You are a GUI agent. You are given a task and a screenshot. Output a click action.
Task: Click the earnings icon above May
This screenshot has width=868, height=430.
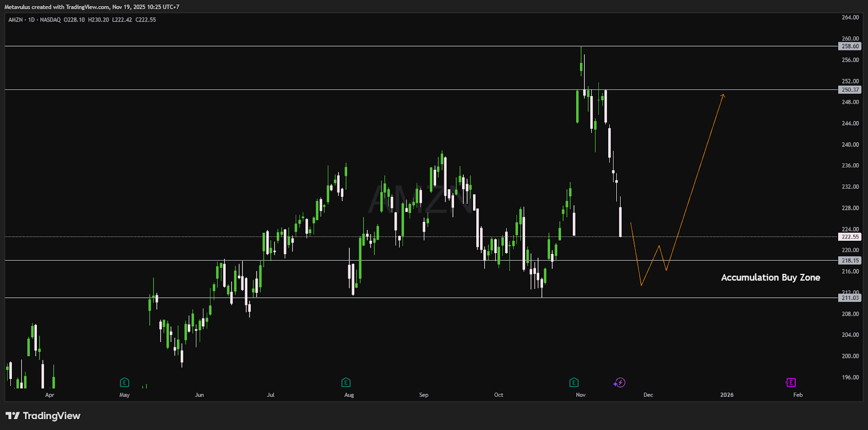pos(124,382)
